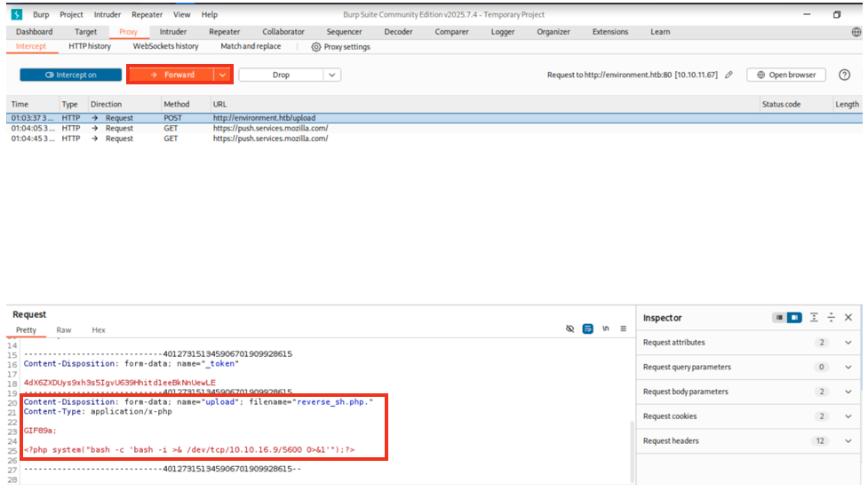This screenshot has height=491, width=868.
Task: Open the Burp menu
Action: [41, 15]
